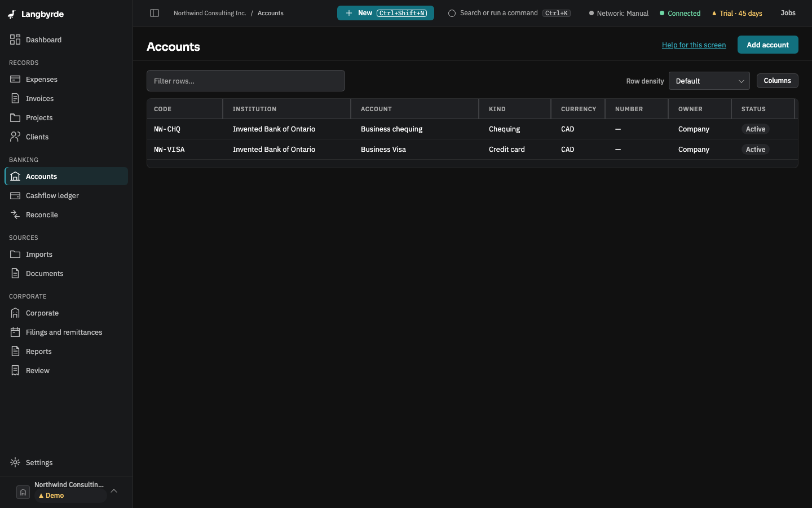
Task: Click the Expenses card icon
Action: click(x=15, y=79)
